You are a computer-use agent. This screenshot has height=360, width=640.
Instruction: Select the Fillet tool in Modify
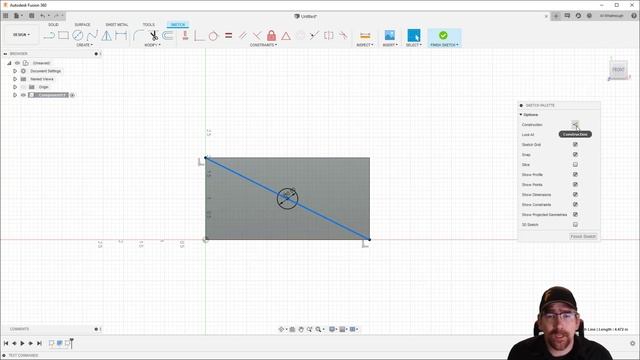[138, 36]
